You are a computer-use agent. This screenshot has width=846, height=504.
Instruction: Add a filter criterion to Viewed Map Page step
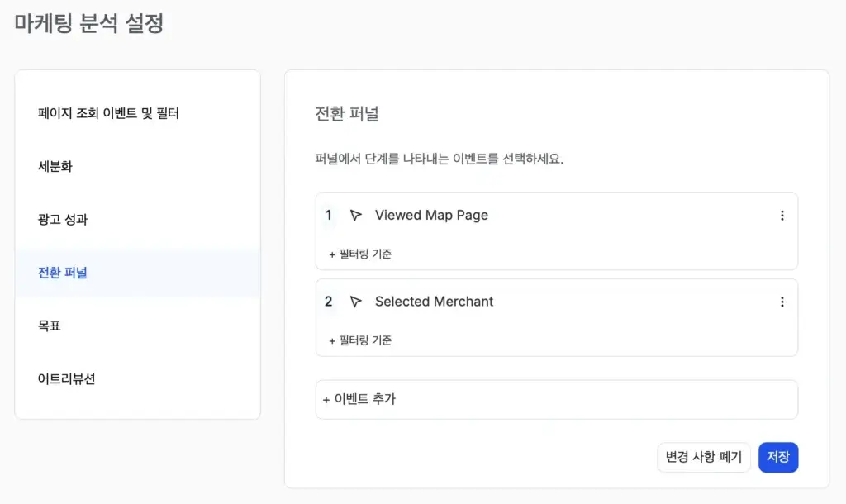click(x=360, y=254)
